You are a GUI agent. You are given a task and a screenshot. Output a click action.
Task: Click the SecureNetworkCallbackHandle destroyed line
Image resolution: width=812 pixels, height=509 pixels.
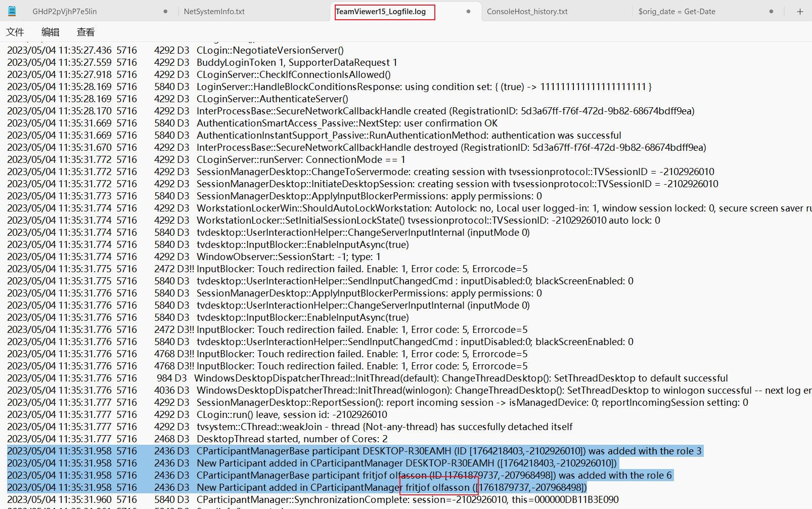click(x=357, y=147)
